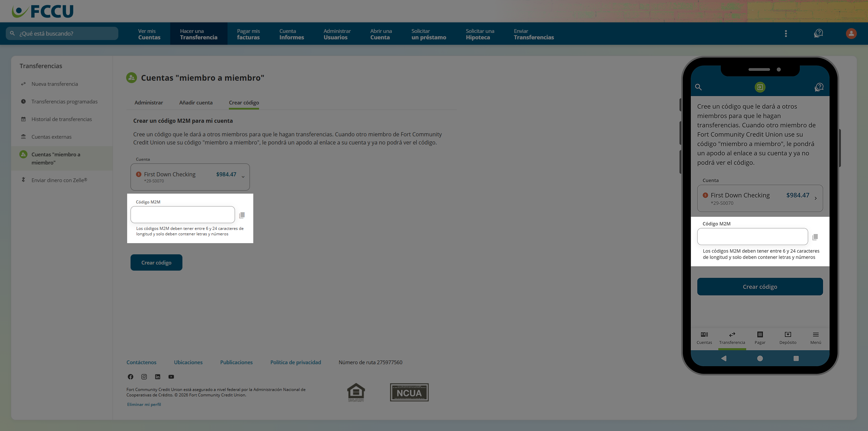Tap Transferencia in phone bottom bar

[x=732, y=338]
